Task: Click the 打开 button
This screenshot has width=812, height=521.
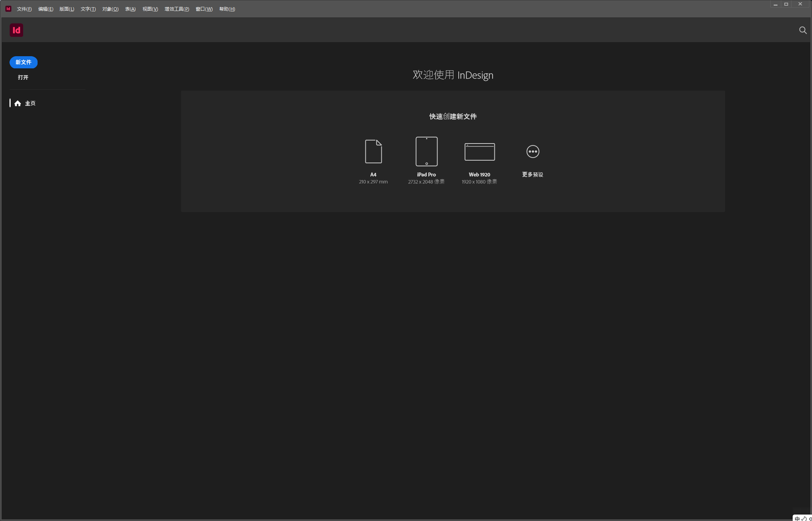Action: pyautogui.click(x=23, y=77)
